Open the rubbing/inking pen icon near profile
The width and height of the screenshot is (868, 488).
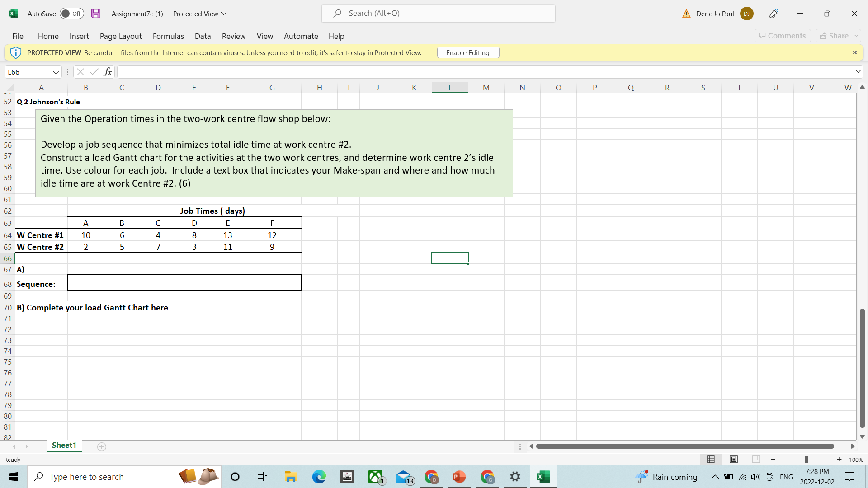[773, 14]
